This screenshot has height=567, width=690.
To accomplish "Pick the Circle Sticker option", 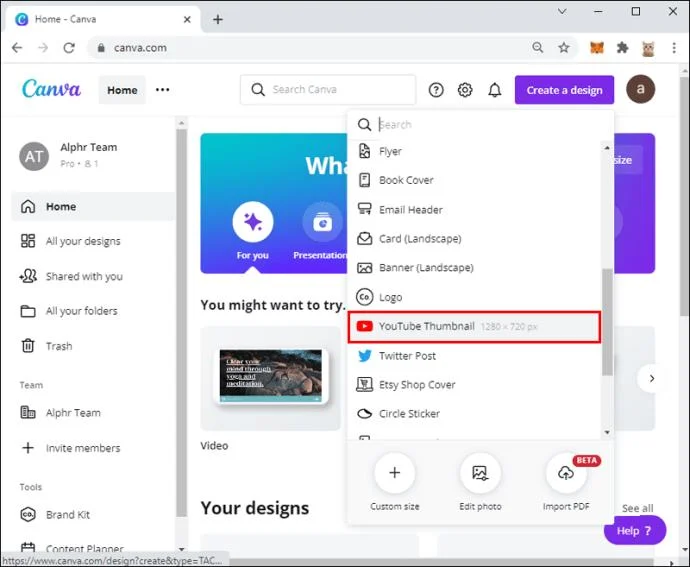I will pyautogui.click(x=474, y=414).
